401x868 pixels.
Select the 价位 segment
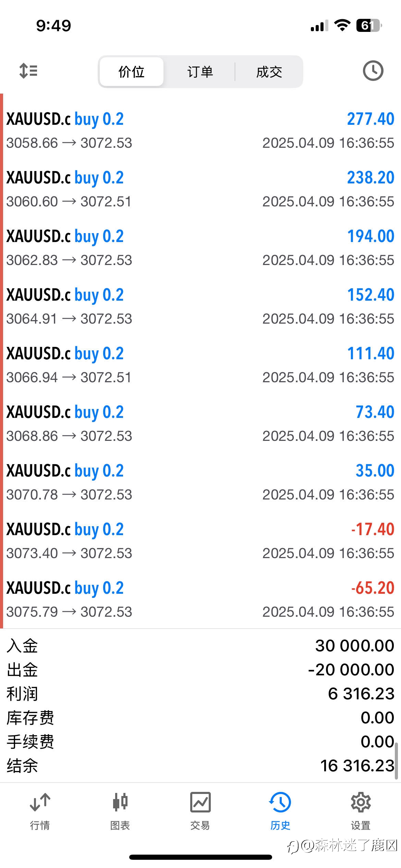point(132,72)
